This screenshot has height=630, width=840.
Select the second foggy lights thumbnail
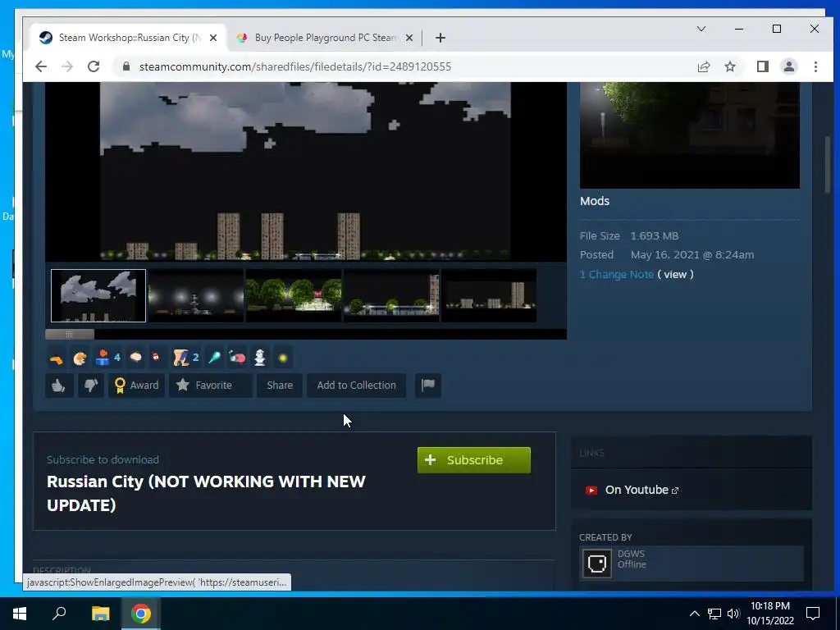point(196,295)
